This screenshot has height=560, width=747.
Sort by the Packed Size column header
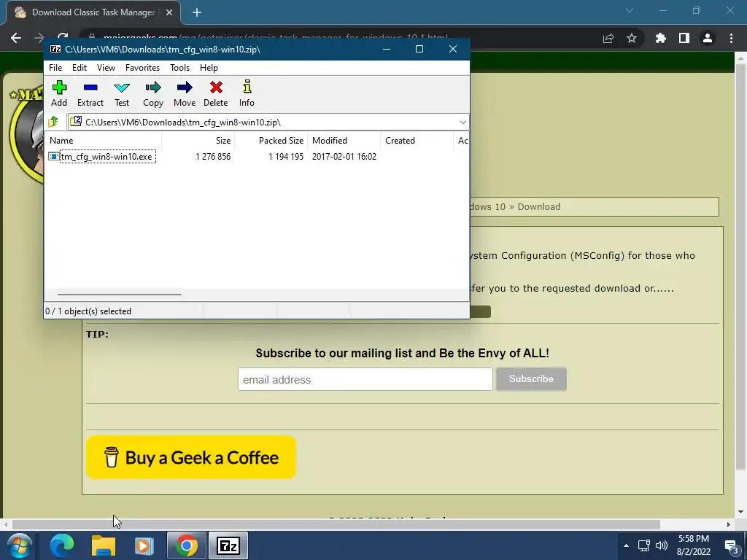(x=271, y=141)
